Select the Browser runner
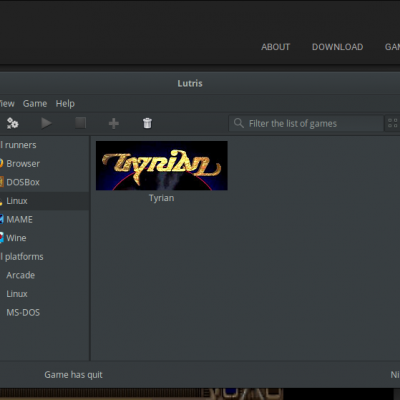This screenshot has height=400, width=400. click(23, 164)
